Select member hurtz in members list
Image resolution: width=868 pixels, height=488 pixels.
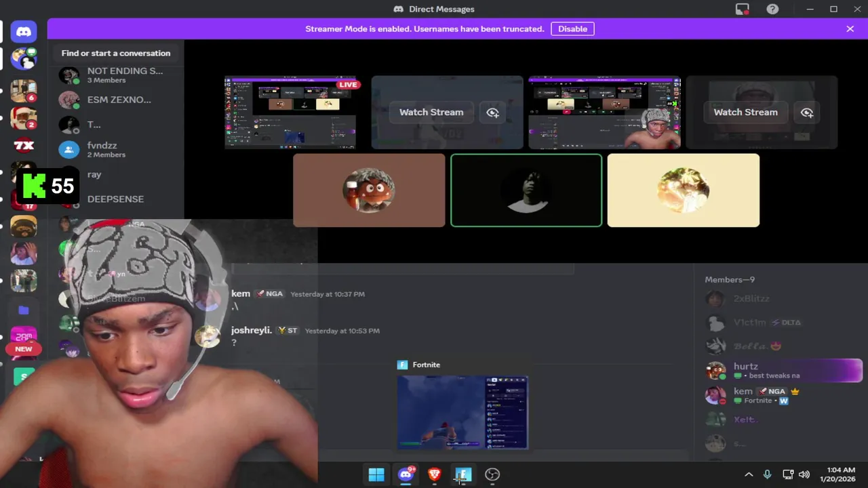tap(784, 371)
